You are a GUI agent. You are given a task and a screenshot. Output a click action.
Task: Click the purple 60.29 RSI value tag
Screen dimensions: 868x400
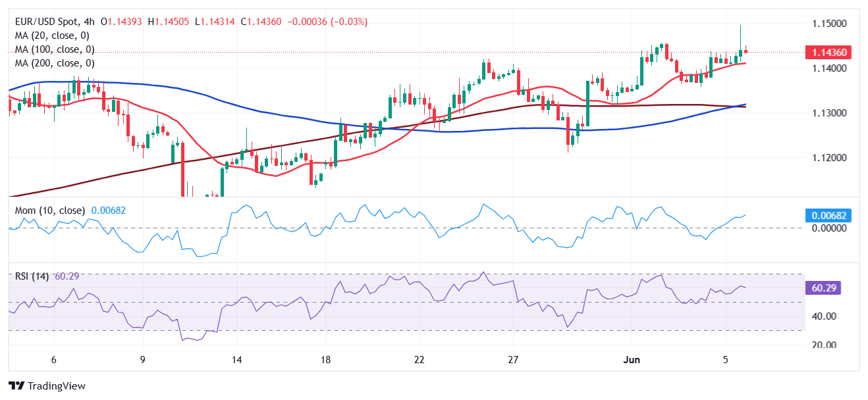pos(823,288)
